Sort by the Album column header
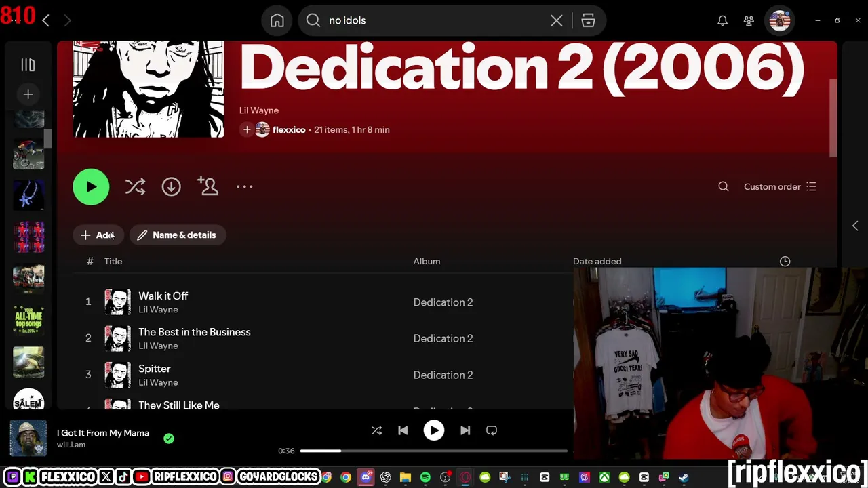Screen dimensions: 868x488 click(x=427, y=261)
